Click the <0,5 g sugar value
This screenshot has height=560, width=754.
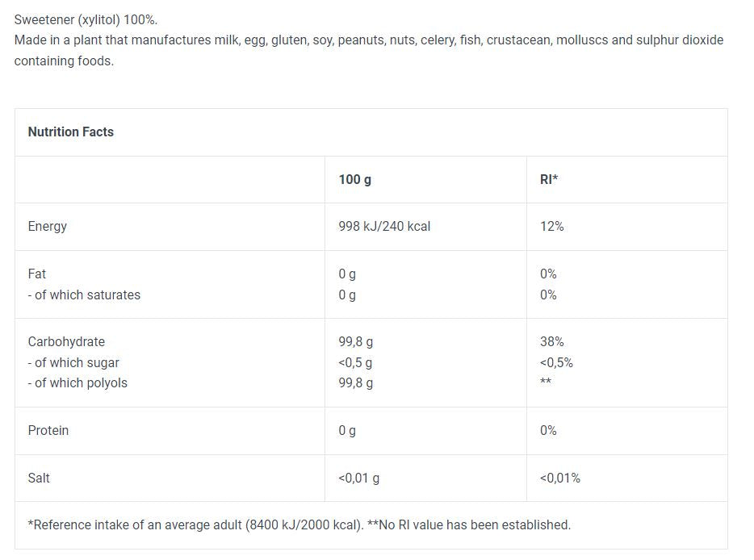(x=355, y=362)
